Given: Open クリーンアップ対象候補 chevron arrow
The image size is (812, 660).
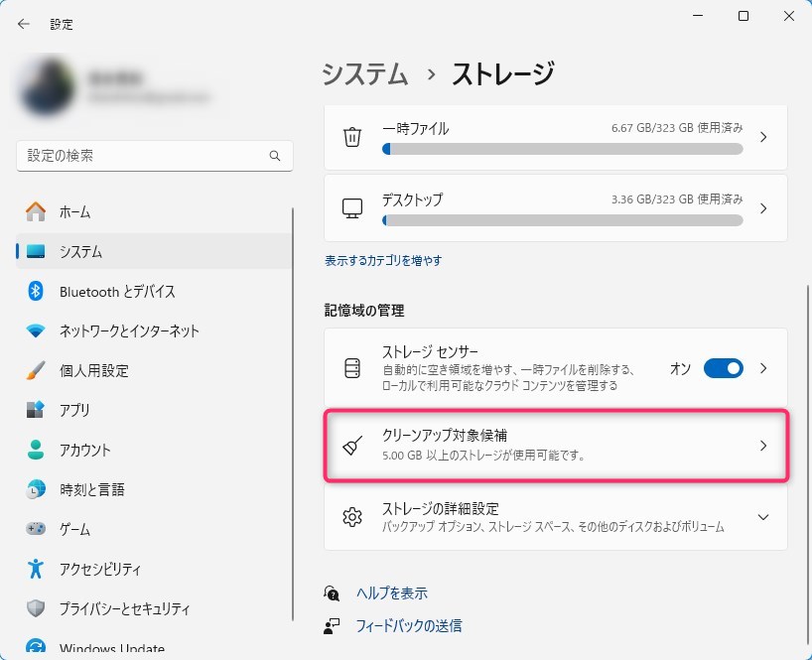Looking at the screenshot, I should tap(762, 446).
